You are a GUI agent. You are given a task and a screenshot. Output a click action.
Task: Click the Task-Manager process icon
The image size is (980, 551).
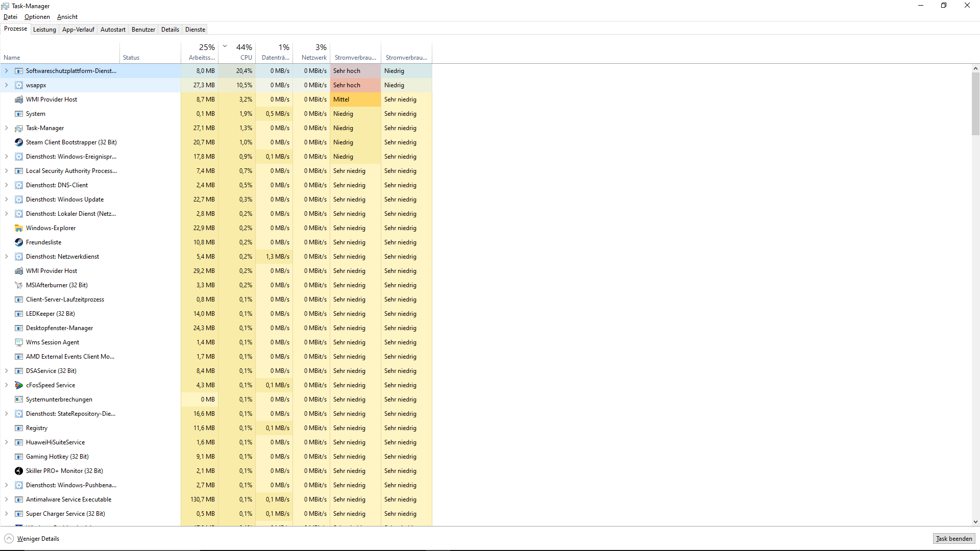(19, 128)
